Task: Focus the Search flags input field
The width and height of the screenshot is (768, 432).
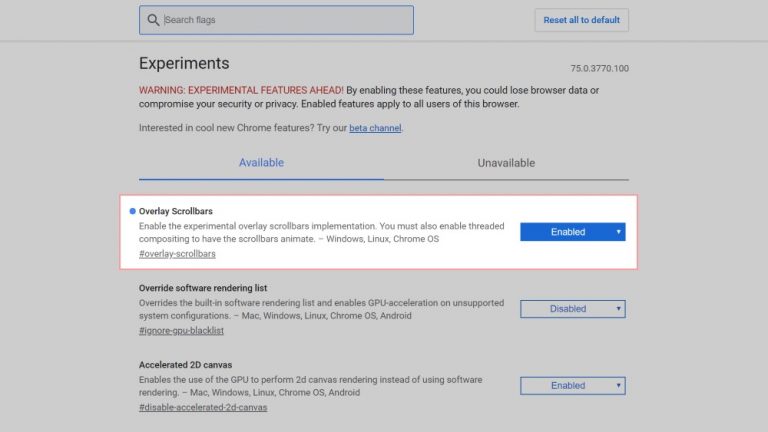Action: [x=276, y=20]
